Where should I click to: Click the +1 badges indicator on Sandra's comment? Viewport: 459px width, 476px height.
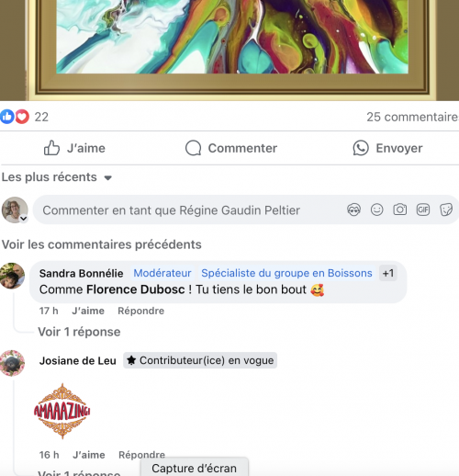click(388, 273)
